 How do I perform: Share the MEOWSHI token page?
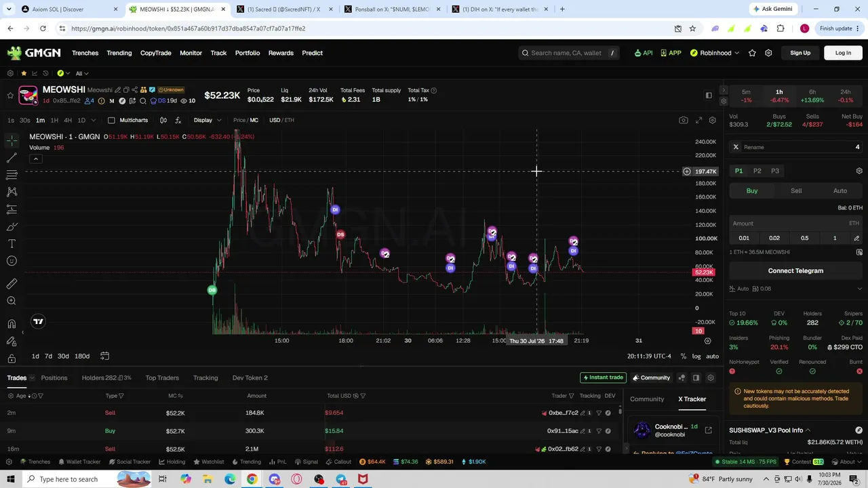[x=134, y=89]
